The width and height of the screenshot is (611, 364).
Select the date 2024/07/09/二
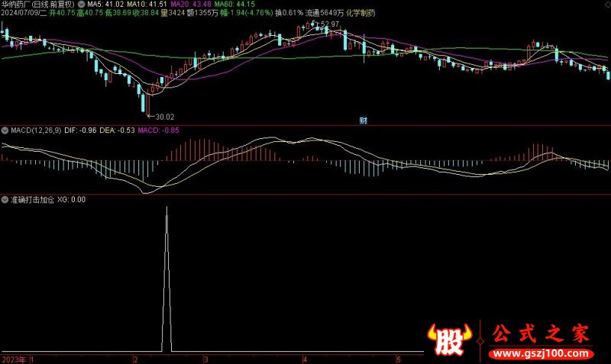(24, 13)
